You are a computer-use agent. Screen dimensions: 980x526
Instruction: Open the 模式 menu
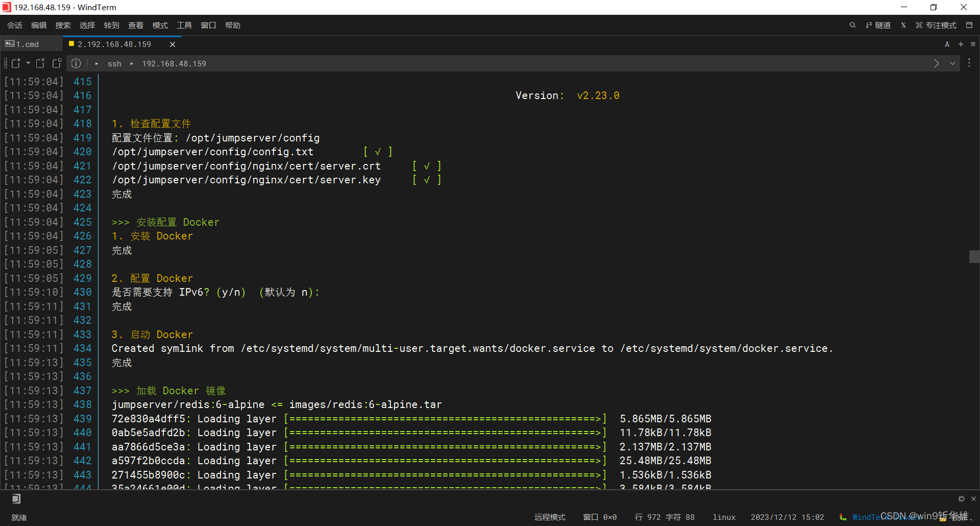pos(160,26)
